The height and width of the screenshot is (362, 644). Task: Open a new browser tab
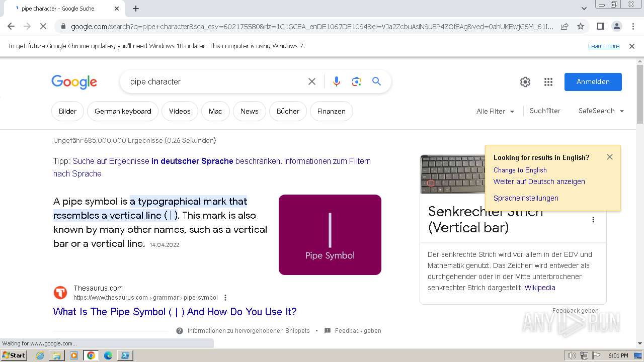136,9
